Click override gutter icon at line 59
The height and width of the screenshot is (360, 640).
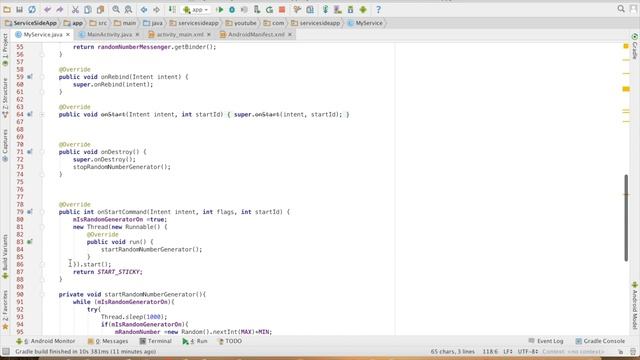coord(30,77)
